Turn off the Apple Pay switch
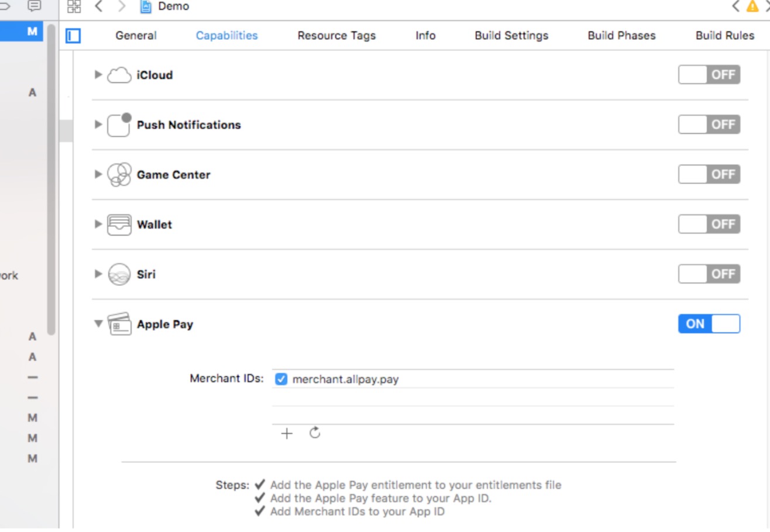Viewport: 770px width, 532px height. pos(709,324)
